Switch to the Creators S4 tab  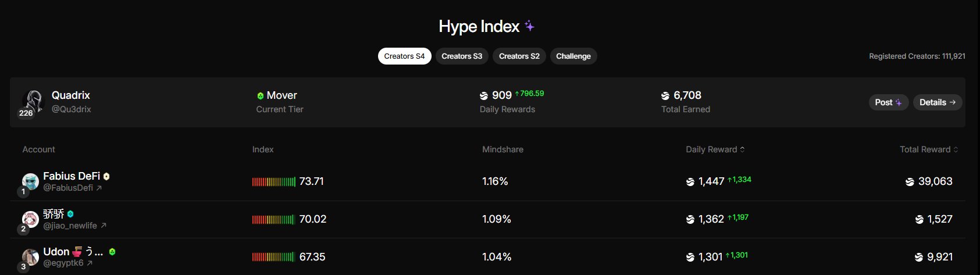click(x=404, y=56)
